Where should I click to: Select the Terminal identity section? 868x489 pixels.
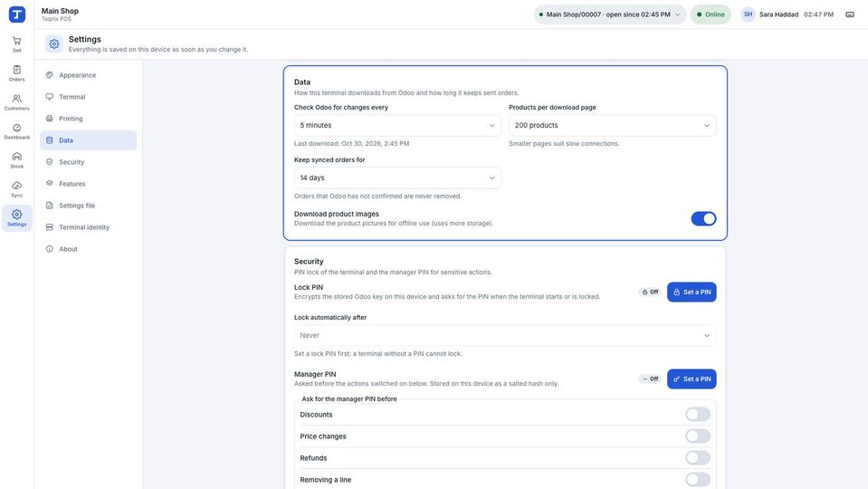click(x=88, y=227)
